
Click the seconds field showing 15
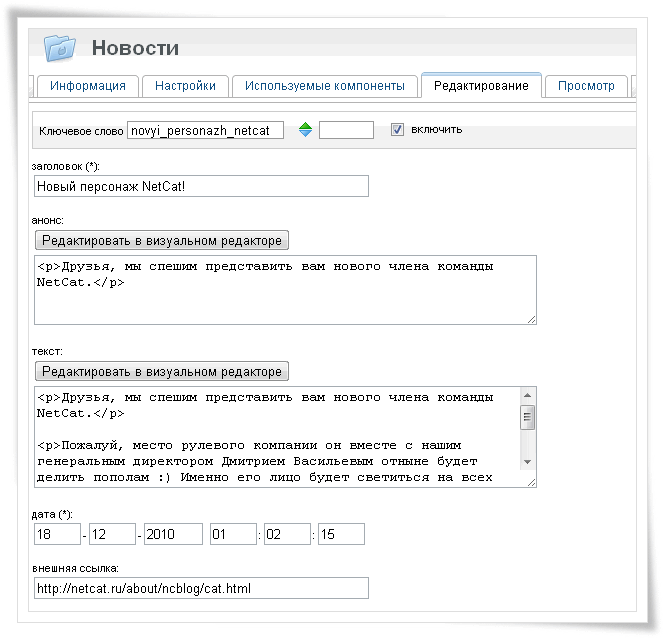pos(341,534)
